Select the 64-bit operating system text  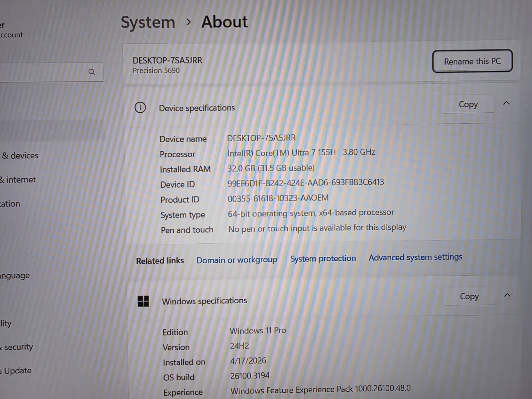tap(271, 213)
